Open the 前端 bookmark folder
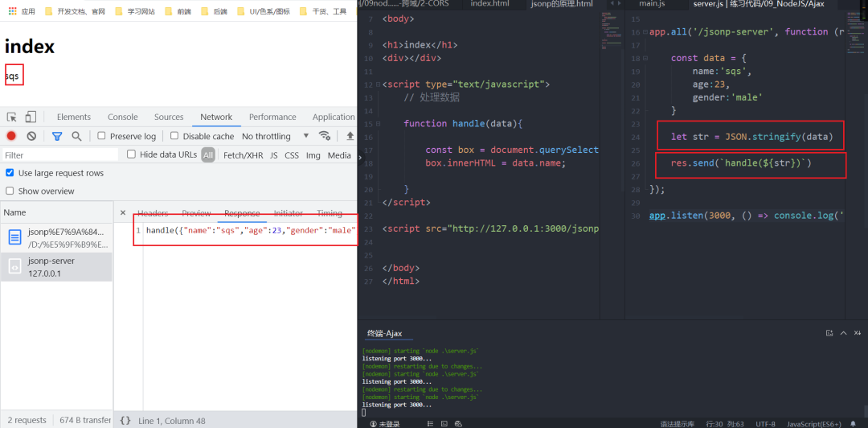 click(x=178, y=11)
